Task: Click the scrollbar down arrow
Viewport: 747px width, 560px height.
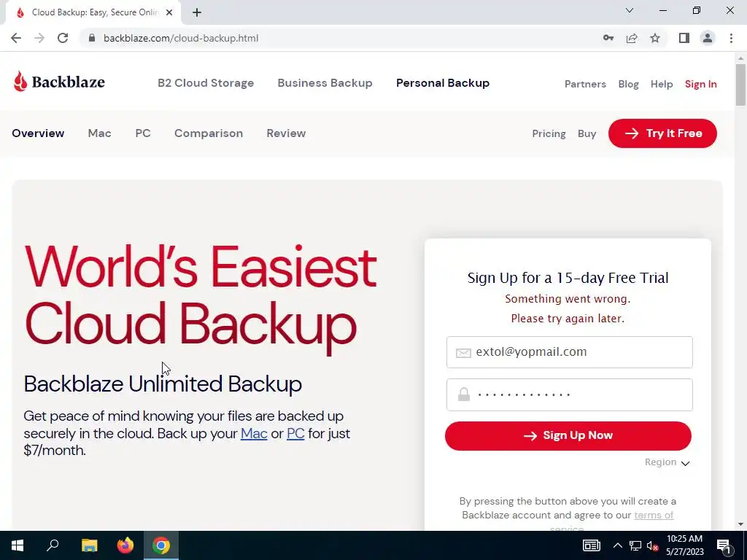Action: 740,524
